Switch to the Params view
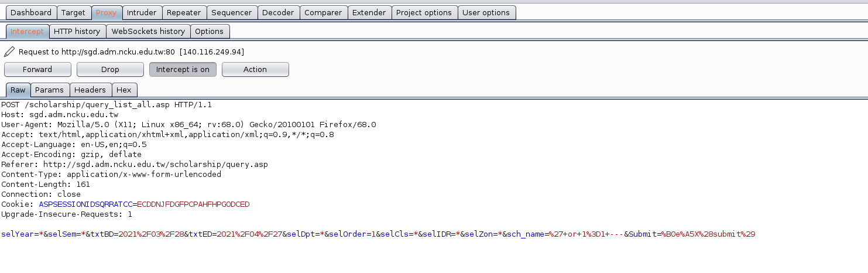This screenshot has height=273, width=868. [50, 90]
